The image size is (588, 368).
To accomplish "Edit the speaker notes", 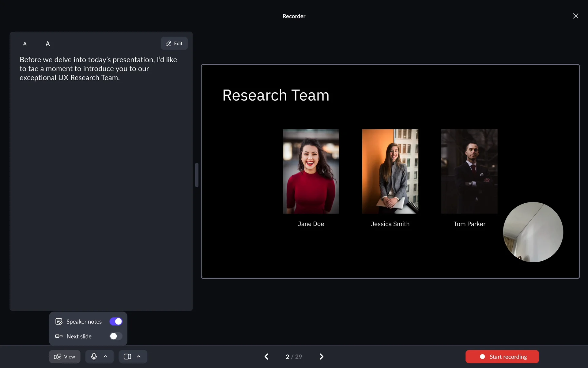I will pos(174,44).
